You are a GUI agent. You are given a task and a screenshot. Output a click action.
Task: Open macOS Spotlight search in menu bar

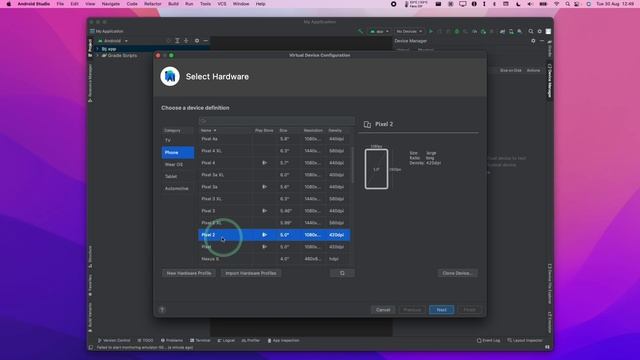point(567,4)
